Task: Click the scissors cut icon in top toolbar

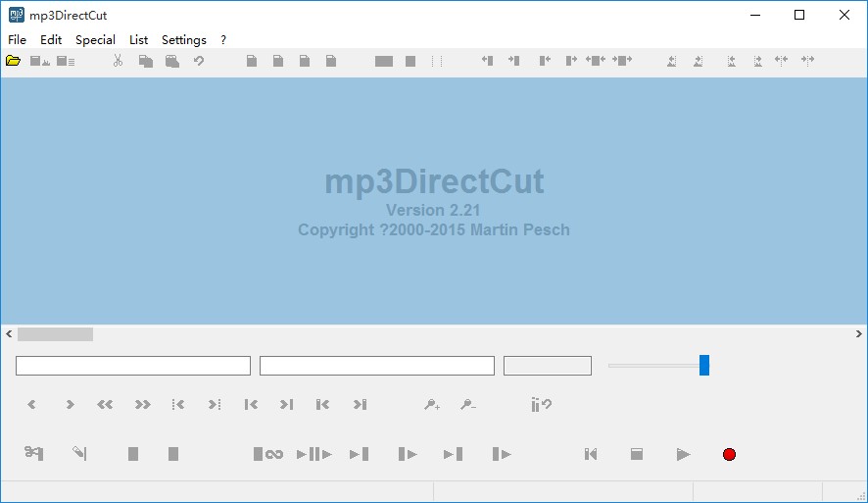Action: click(x=118, y=61)
